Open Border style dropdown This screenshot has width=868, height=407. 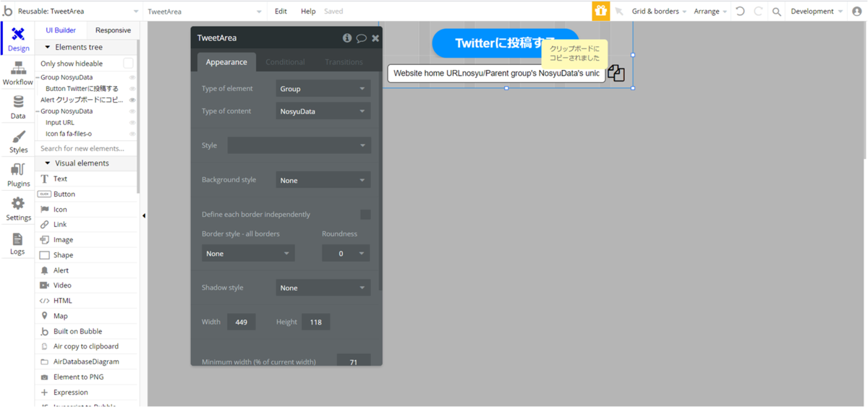tap(248, 253)
